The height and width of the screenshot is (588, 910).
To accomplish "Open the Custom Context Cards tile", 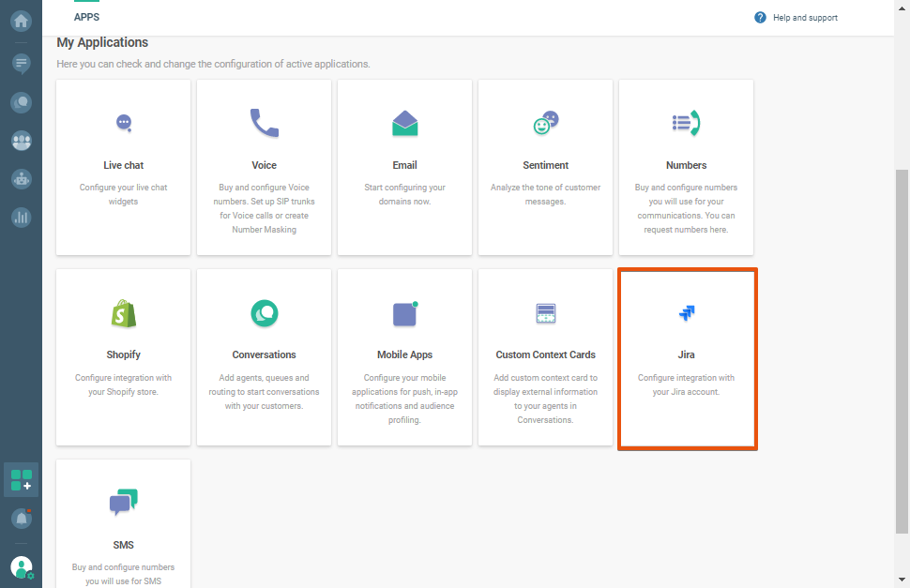I will [x=545, y=357].
